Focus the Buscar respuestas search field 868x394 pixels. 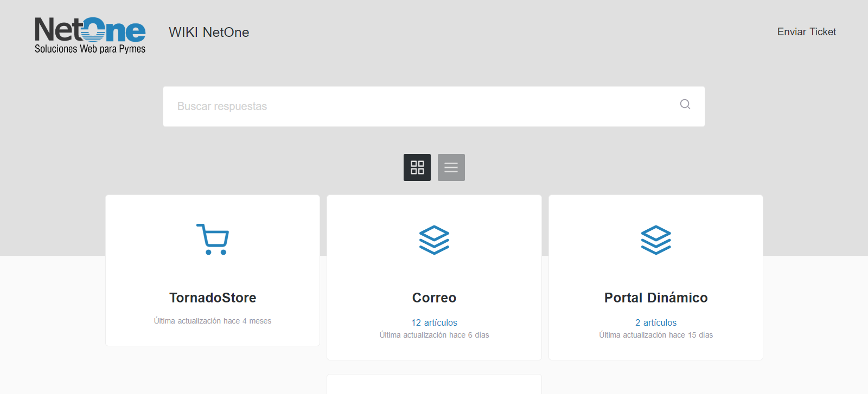[434, 107]
